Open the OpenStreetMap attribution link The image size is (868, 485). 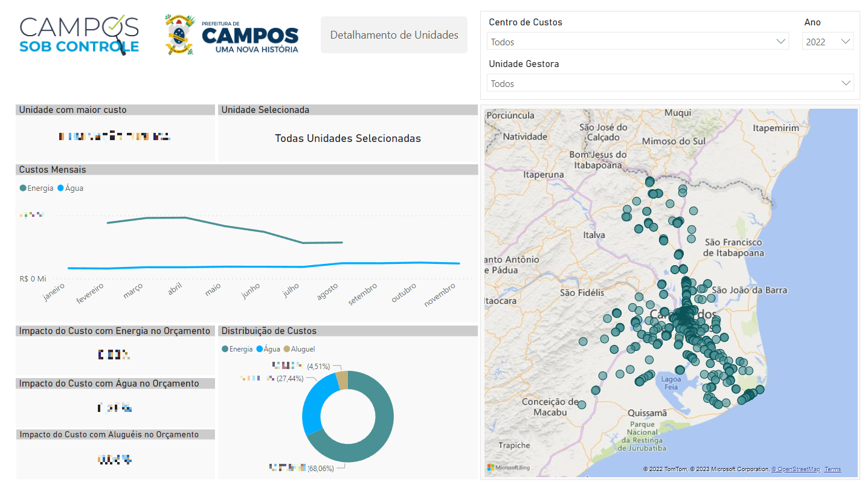[x=797, y=469]
